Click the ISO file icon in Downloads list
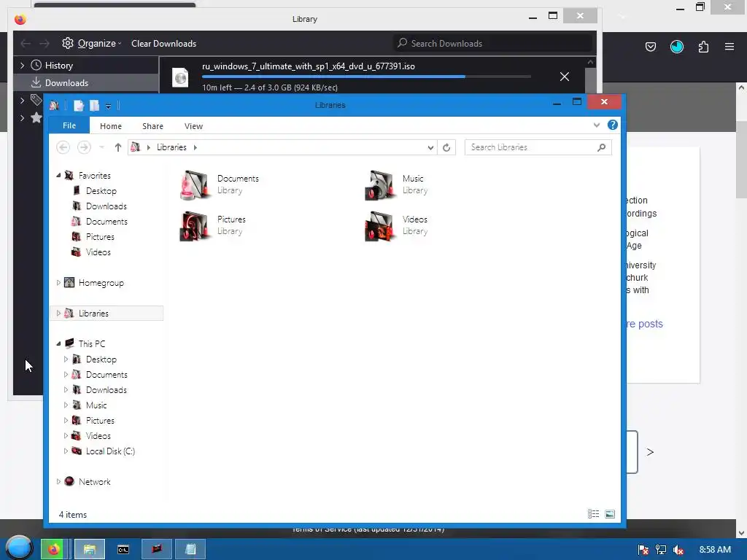Image resolution: width=747 pixels, height=560 pixels. [181, 77]
